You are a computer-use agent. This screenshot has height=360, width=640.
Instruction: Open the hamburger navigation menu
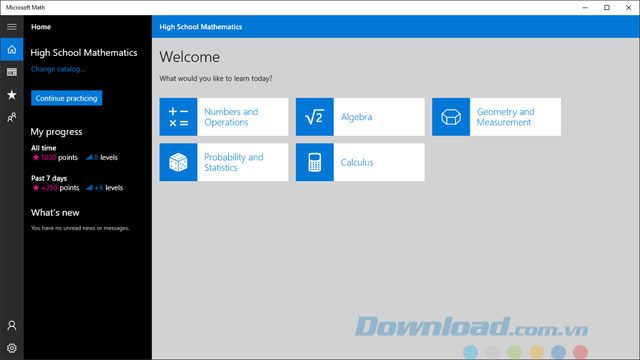(x=11, y=27)
